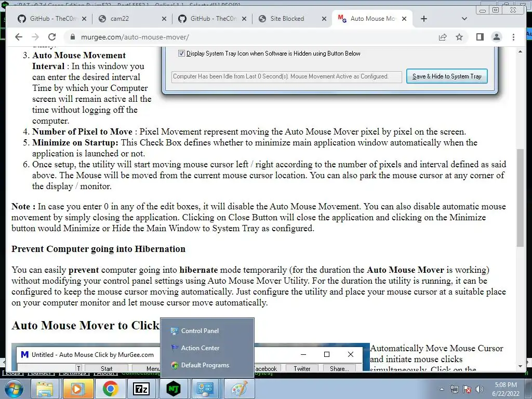Click the Twitter button in Auto Mouse Click image
Screen dimensions: 532x399
click(x=302, y=368)
